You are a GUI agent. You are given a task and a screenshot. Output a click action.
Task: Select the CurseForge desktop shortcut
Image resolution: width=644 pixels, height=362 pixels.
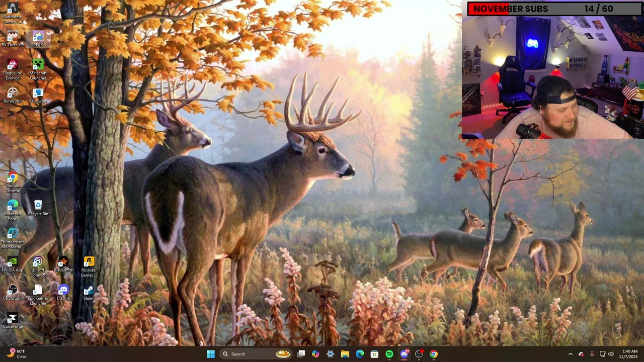[13, 321]
